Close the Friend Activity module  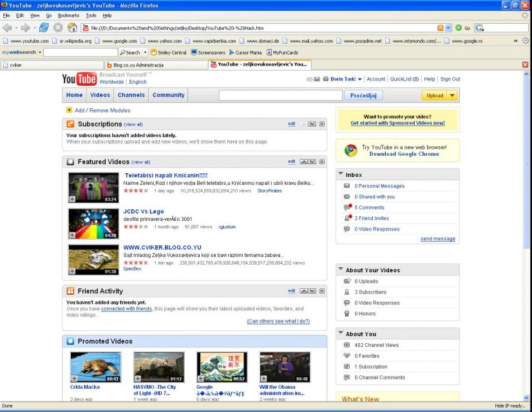tap(322, 291)
